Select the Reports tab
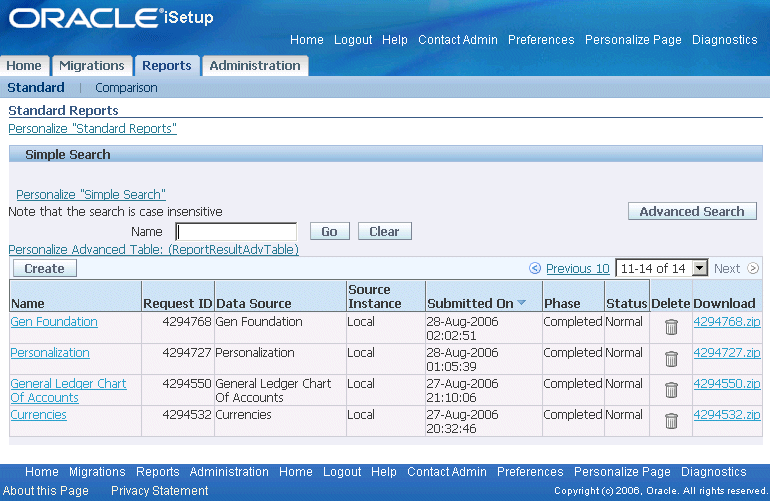Image resolution: width=770 pixels, height=501 pixels. point(166,66)
